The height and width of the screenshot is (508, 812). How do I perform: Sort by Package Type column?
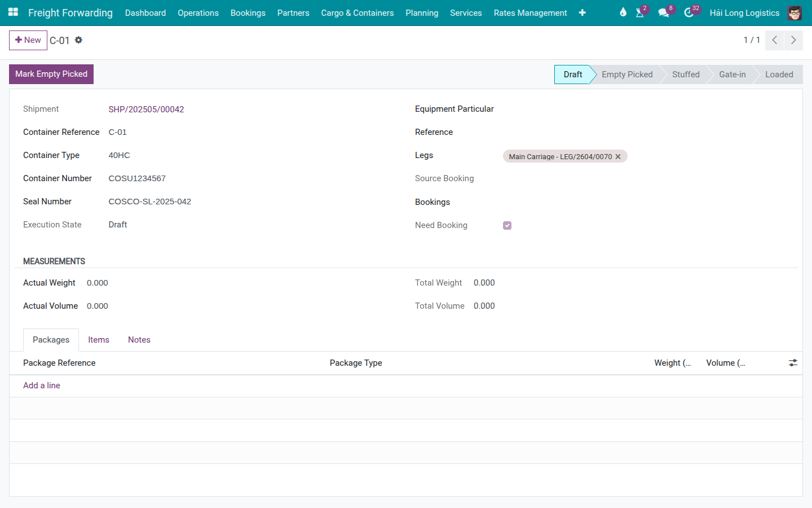(x=356, y=363)
